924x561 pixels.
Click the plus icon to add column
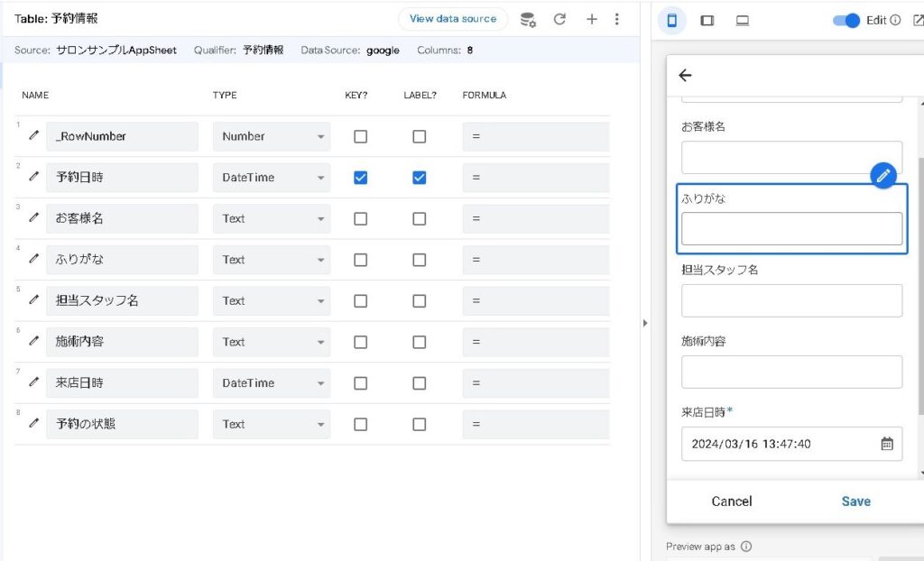(592, 19)
